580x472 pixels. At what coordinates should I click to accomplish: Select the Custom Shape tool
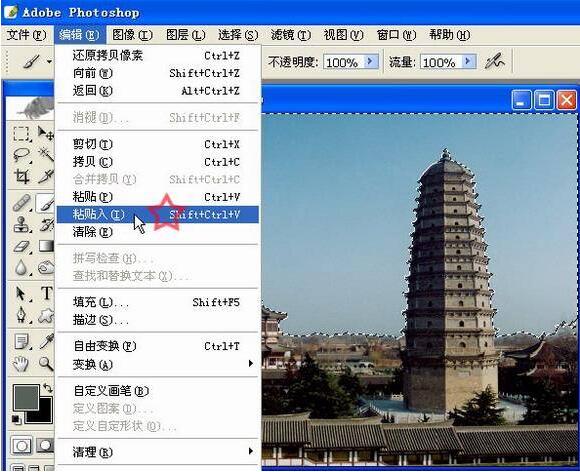click(46, 315)
